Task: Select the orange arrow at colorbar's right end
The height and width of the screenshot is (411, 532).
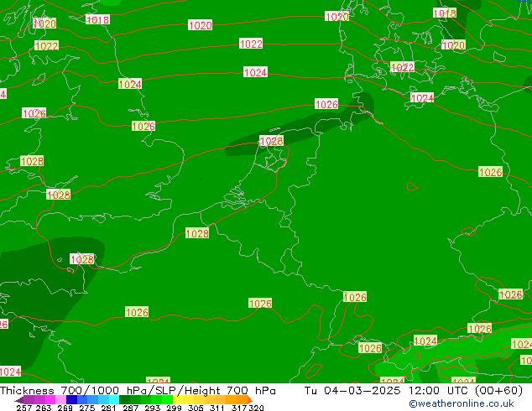Action: [x=250, y=400]
